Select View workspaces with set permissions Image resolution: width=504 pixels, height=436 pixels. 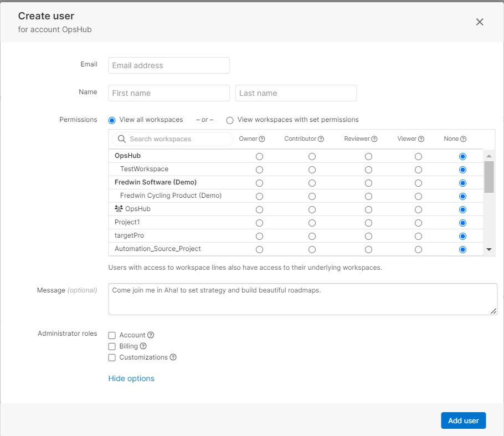click(230, 120)
